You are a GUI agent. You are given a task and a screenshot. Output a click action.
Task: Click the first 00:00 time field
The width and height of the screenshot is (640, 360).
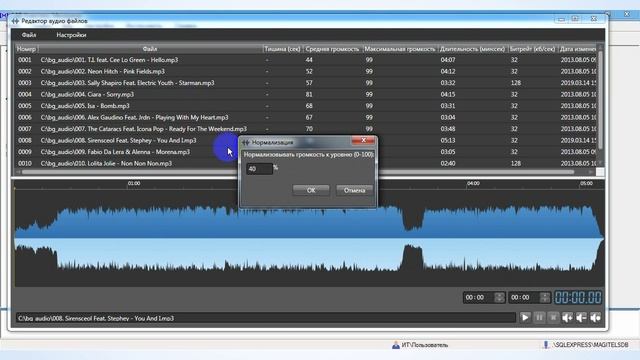[x=479, y=298]
